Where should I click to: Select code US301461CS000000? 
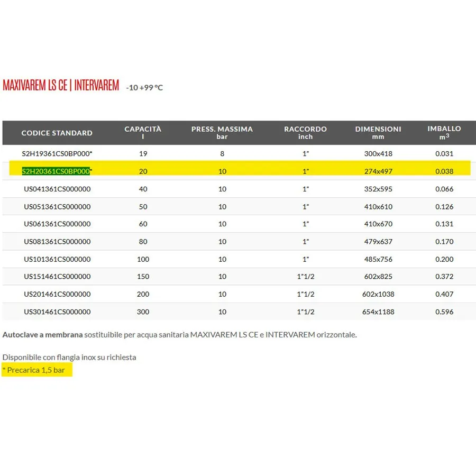pyautogui.click(x=57, y=312)
